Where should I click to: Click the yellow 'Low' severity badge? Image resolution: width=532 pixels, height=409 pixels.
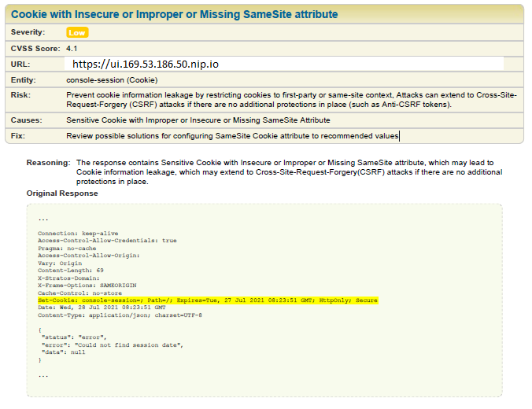click(x=77, y=32)
